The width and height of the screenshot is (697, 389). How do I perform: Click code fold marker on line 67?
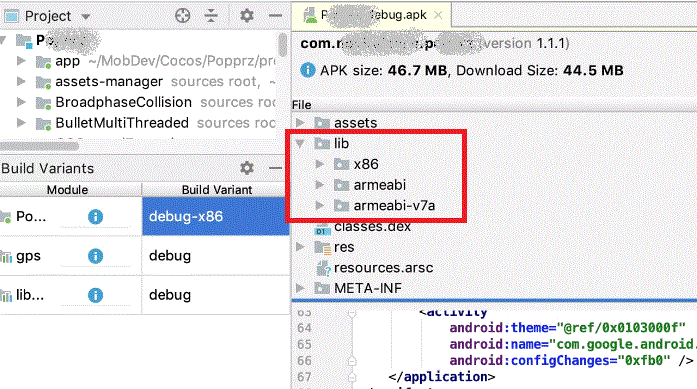click(352, 377)
